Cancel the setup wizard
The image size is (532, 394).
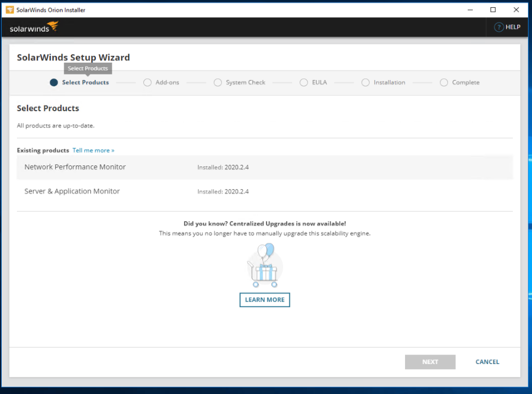(x=487, y=362)
